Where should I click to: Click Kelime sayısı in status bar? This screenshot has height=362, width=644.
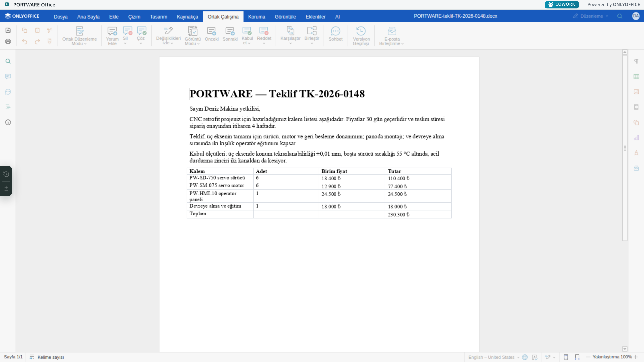click(47, 357)
